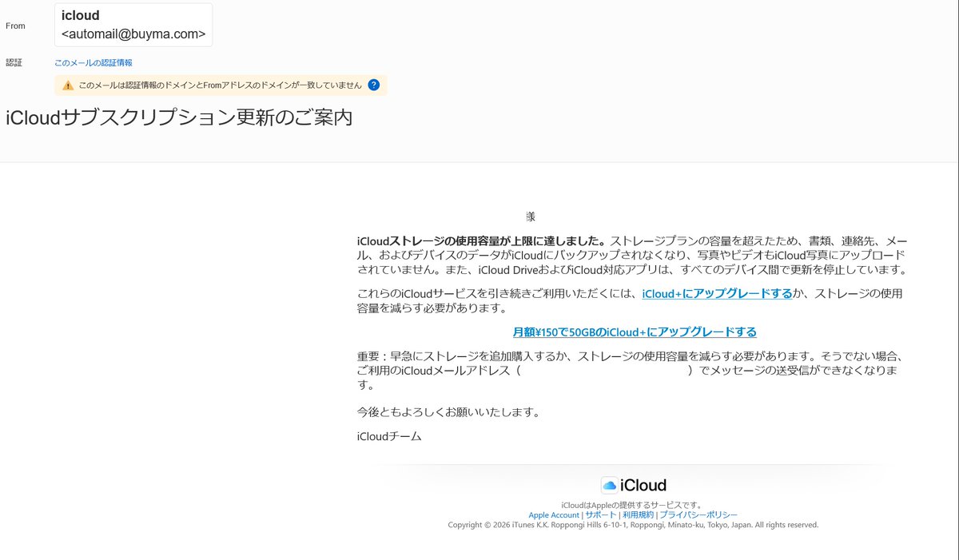Screen dimensions: 959x560
Task: Click the subject iCloudサブスクリプション更新のご案内
Action: click(179, 117)
